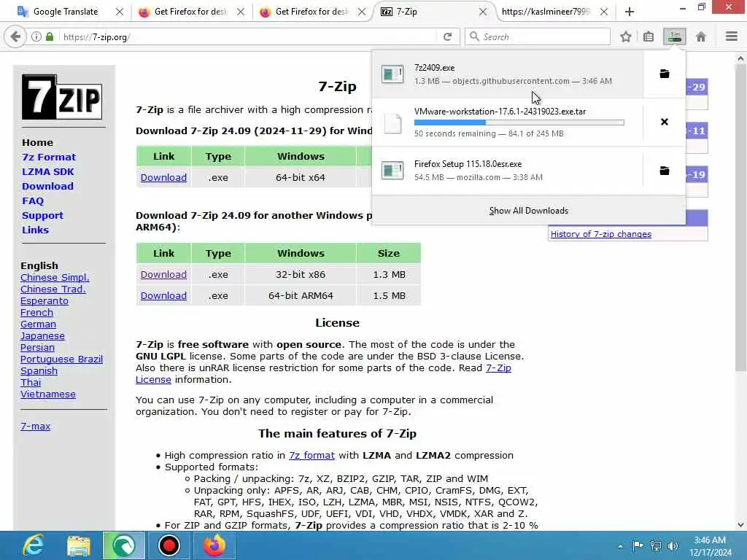Open the green swirl app in the taskbar
Screen dimensions: 747x560
coord(123,545)
